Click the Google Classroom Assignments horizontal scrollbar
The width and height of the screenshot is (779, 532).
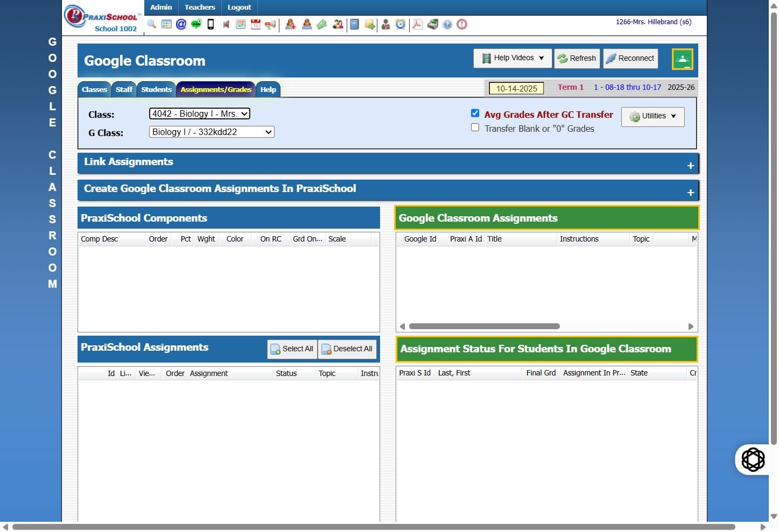click(485, 327)
